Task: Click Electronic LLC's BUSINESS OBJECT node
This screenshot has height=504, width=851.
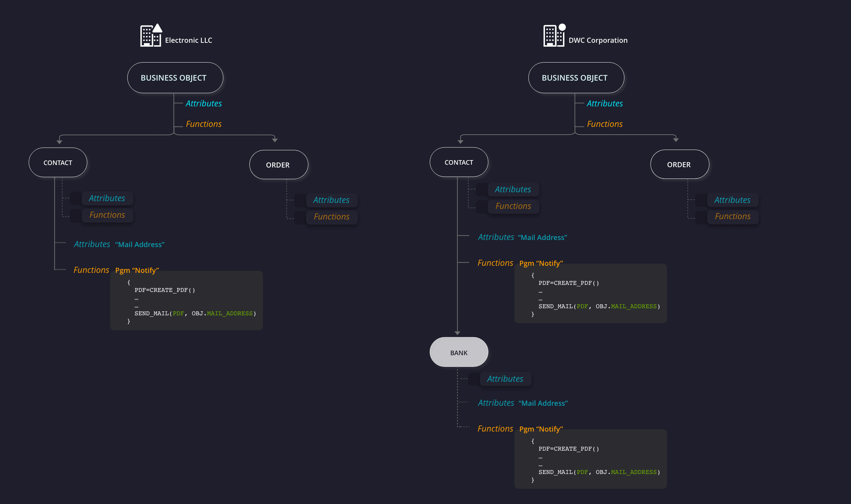Action: click(x=175, y=78)
